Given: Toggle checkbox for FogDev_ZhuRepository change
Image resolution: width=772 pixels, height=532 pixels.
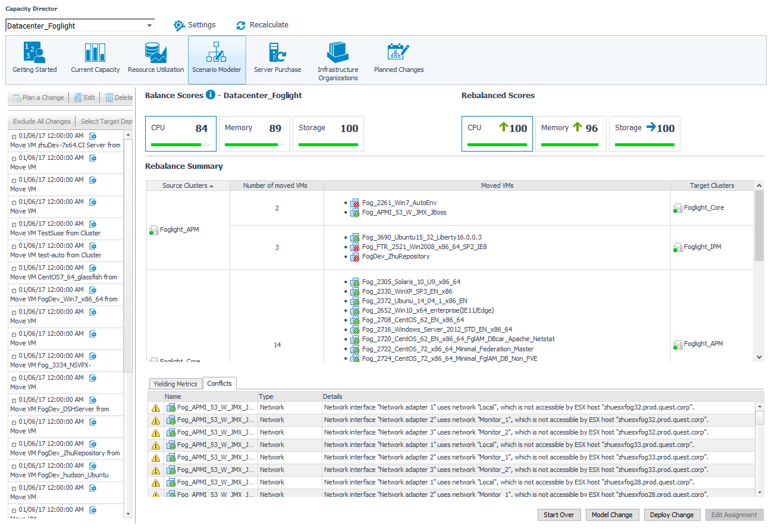Looking at the screenshot, I should click(x=14, y=445).
